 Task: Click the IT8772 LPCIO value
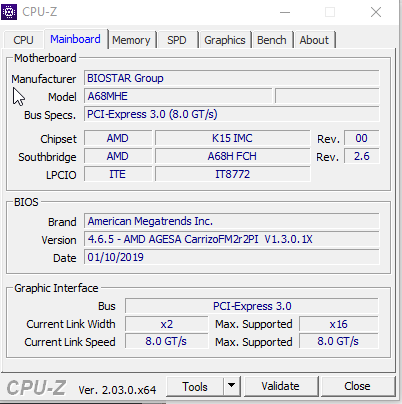pyautogui.click(x=232, y=174)
